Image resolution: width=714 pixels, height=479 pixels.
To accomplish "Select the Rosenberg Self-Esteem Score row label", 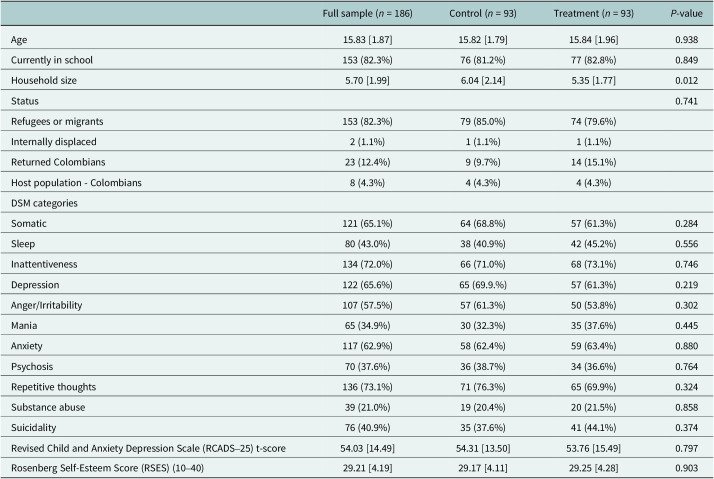I will point(107,468).
